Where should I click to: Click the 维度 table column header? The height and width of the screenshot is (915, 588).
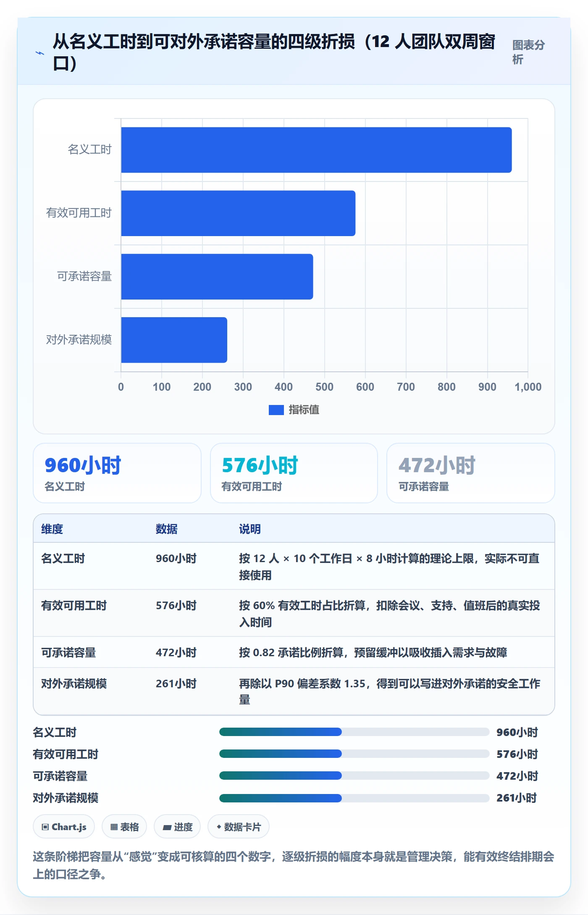click(52, 529)
